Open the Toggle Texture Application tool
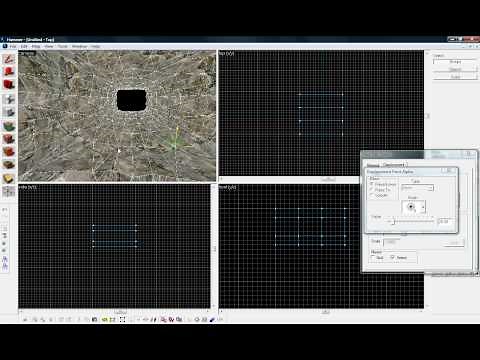This screenshot has height=360, width=480. pyautogui.click(x=9, y=126)
